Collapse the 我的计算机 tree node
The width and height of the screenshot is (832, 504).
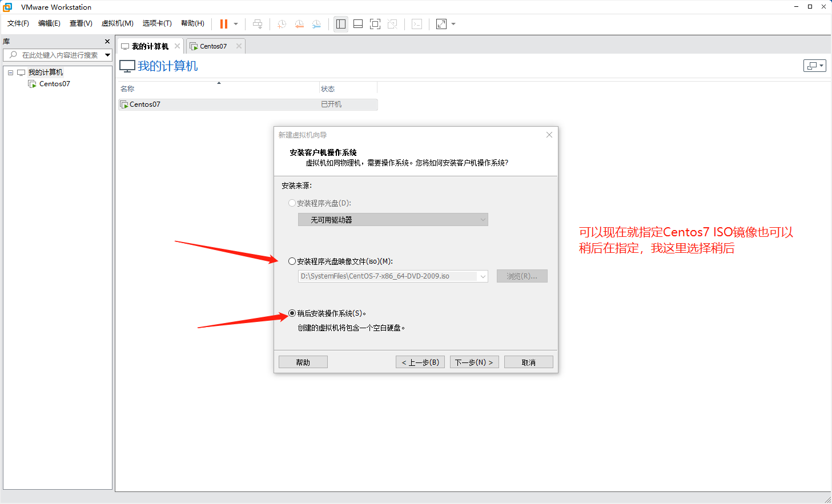pos(10,72)
